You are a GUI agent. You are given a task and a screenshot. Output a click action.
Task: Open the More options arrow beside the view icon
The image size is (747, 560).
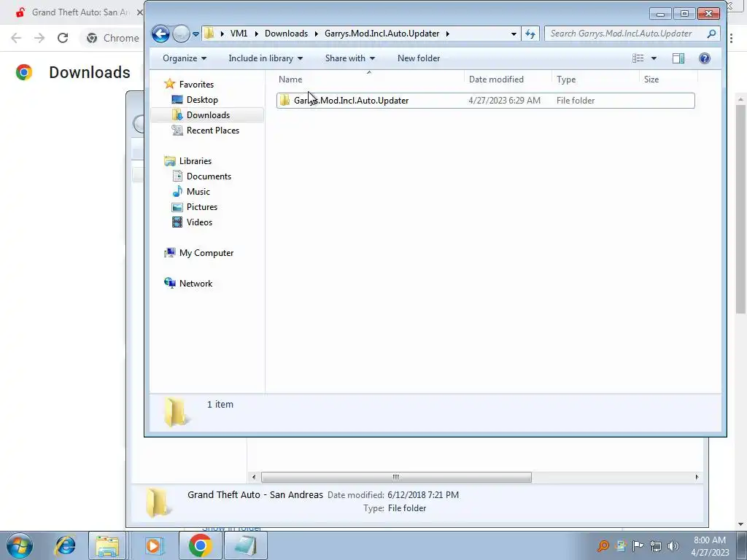(654, 58)
